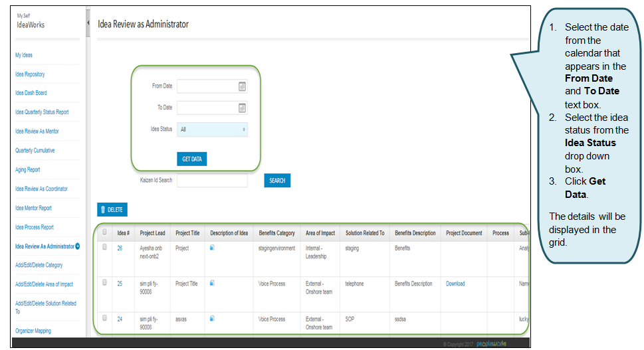
Task: Sort by Description of Idea column header
Action: tap(229, 233)
